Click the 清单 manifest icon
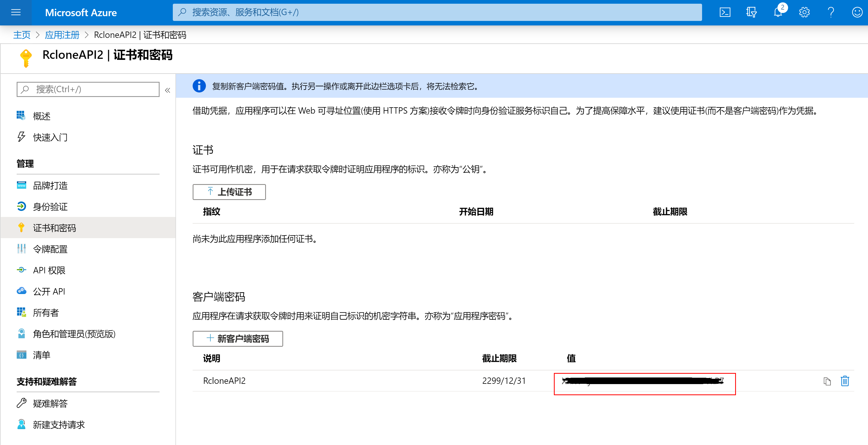Viewport: 868px width, 445px height. point(21,355)
